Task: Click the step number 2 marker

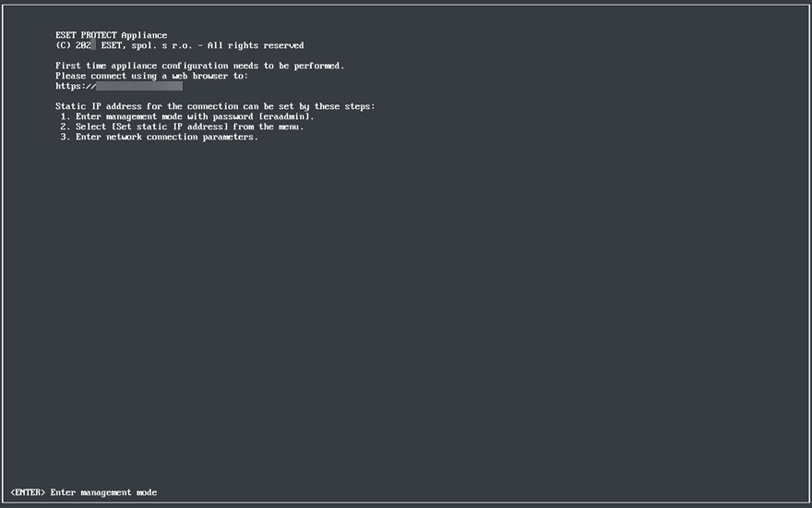Action: point(66,127)
